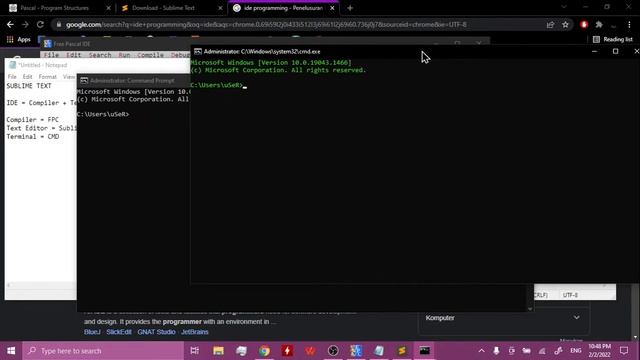Click the Chrome address bar URL
The width and height of the screenshot is (640, 360).
coord(266,24)
